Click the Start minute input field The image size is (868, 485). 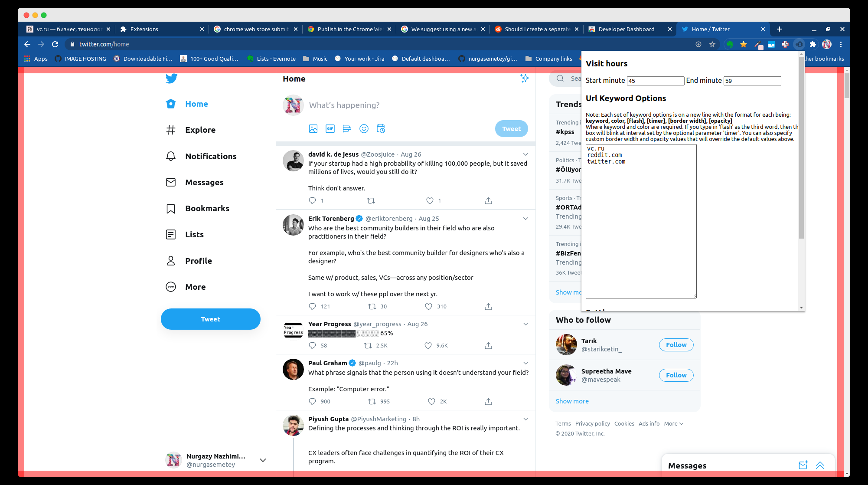tap(655, 81)
